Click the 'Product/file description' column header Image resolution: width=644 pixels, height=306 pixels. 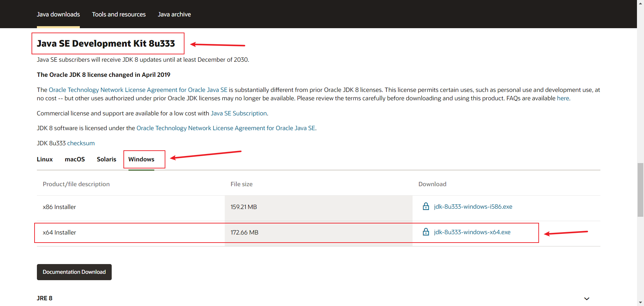76,184
